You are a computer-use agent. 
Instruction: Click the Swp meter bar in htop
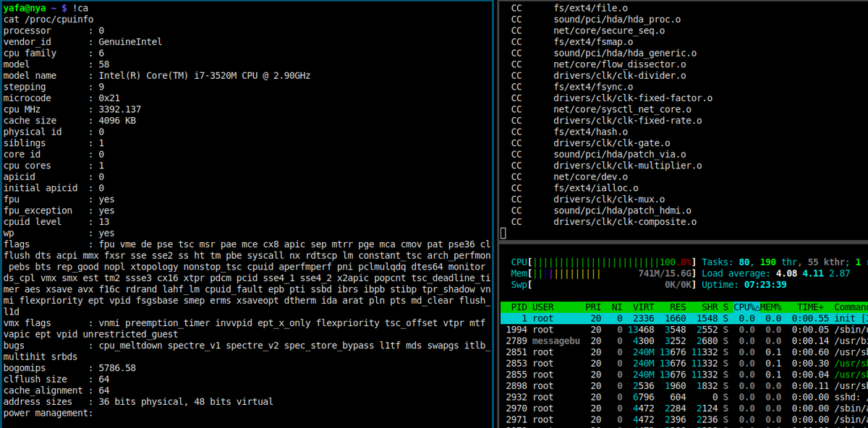[603, 285]
